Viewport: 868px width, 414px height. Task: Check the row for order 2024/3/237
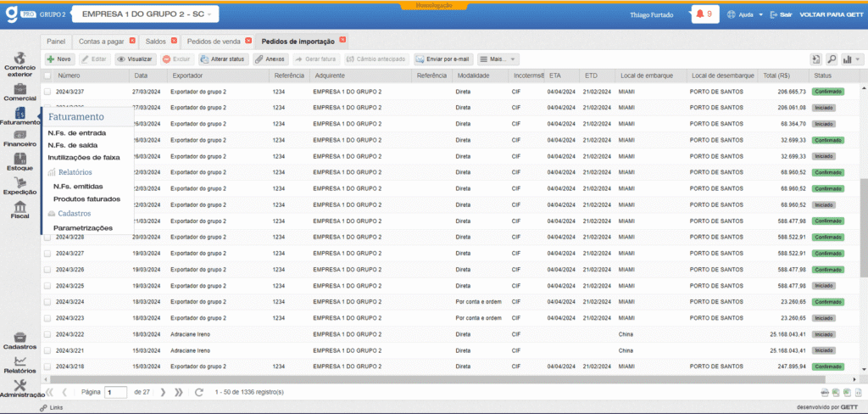coord(47,92)
